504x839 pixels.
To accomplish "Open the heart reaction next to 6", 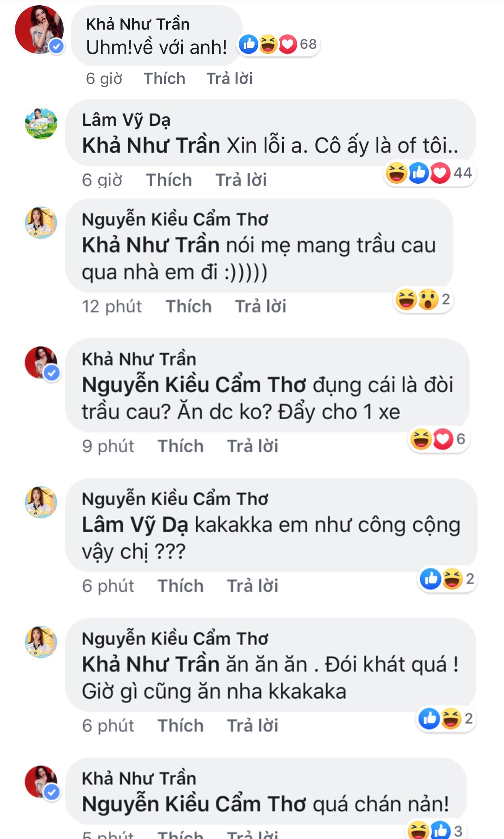I will (x=443, y=439).
